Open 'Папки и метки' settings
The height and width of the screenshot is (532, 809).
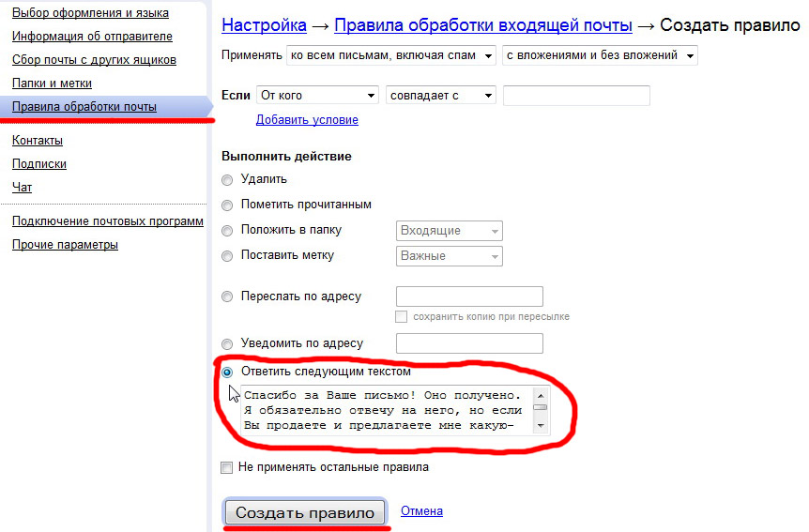(52, 84)
